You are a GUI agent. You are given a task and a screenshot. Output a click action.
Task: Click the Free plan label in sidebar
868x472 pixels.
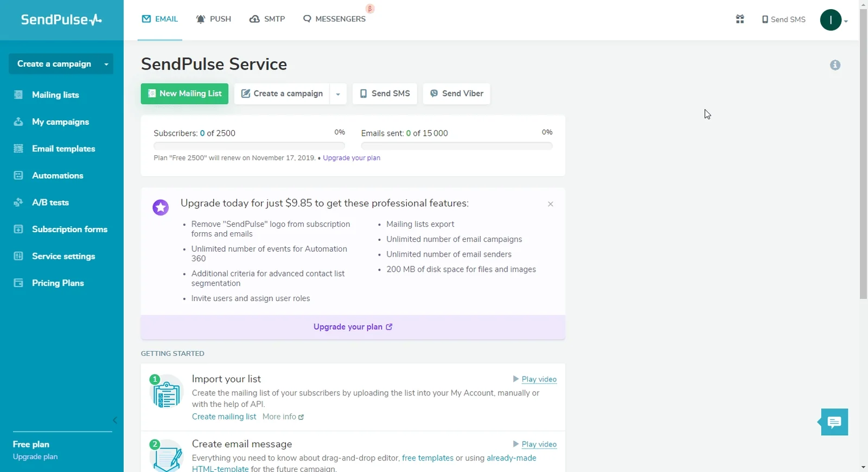[31, 444]
